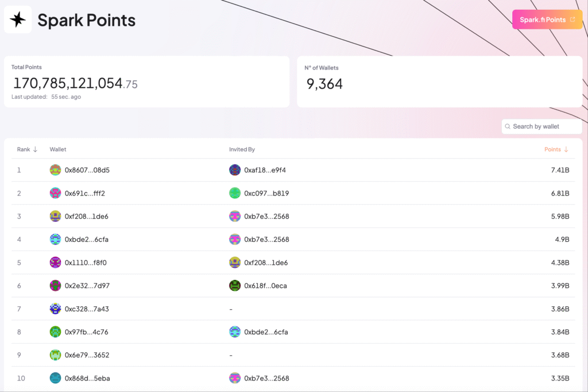Select wallet text 0xc328...7a43
Screen dimensions: 588x392
(87, 309)
